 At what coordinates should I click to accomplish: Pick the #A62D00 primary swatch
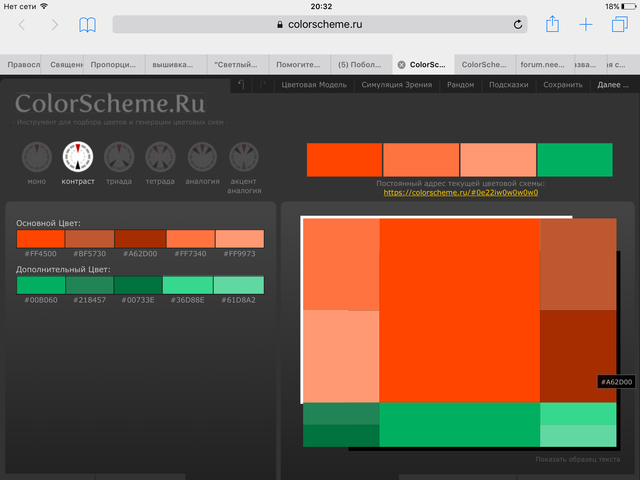click(x=140, y=239)
